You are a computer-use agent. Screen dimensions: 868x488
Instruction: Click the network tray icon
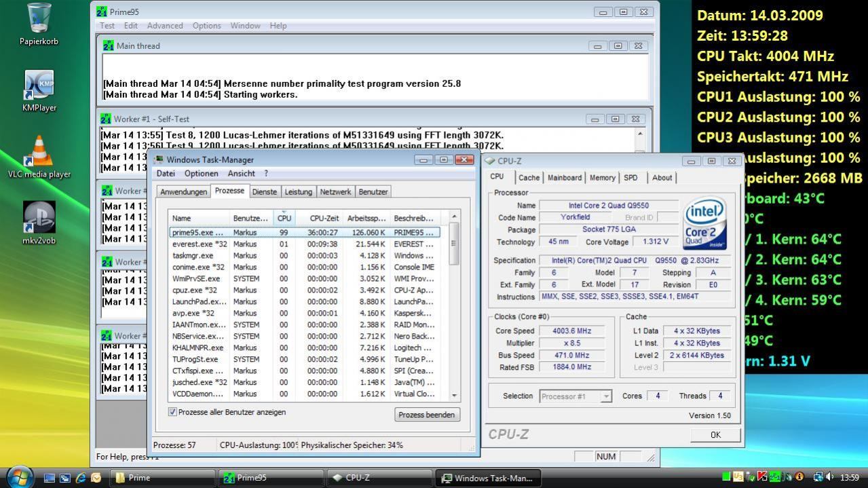click(818, 477)
